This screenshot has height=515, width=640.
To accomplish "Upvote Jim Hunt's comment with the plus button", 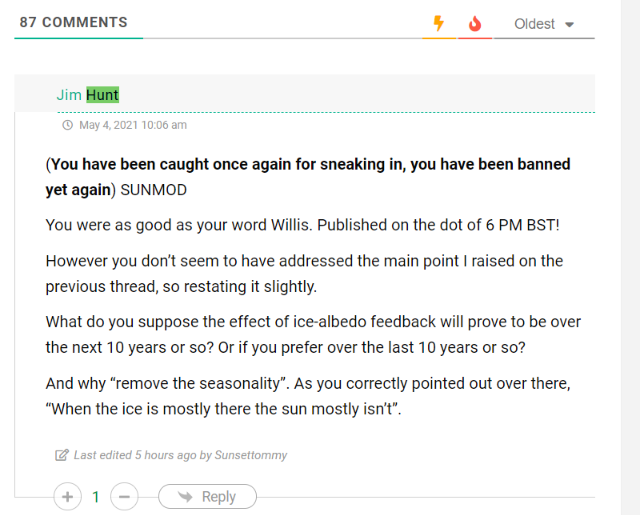I will tap(67, 497).
